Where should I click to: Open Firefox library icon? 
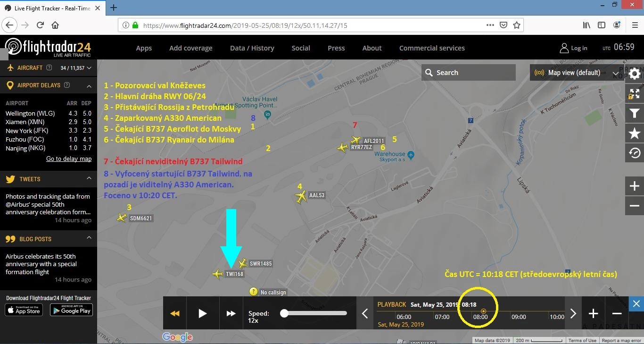click(586, 25)
